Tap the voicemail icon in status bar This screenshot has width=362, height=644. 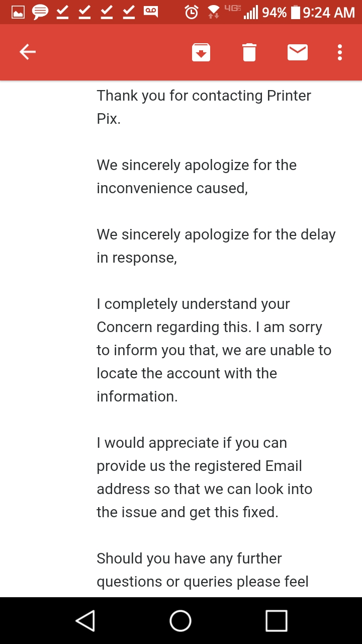pyautogui.click(x=151, y=12)
